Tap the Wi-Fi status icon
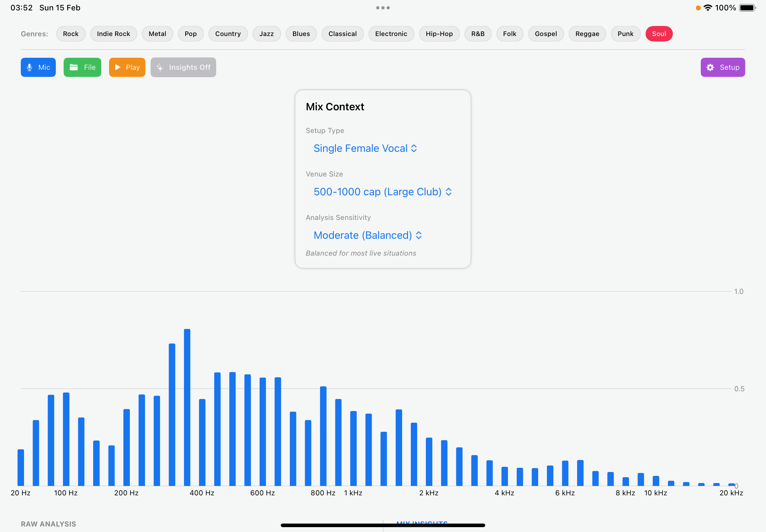The image size is (766, 532). pos(708,8)
